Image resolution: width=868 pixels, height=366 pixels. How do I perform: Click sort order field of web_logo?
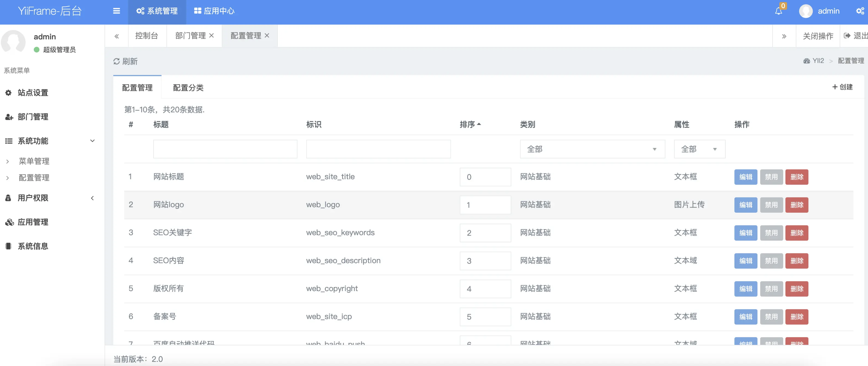coord(485,205)
